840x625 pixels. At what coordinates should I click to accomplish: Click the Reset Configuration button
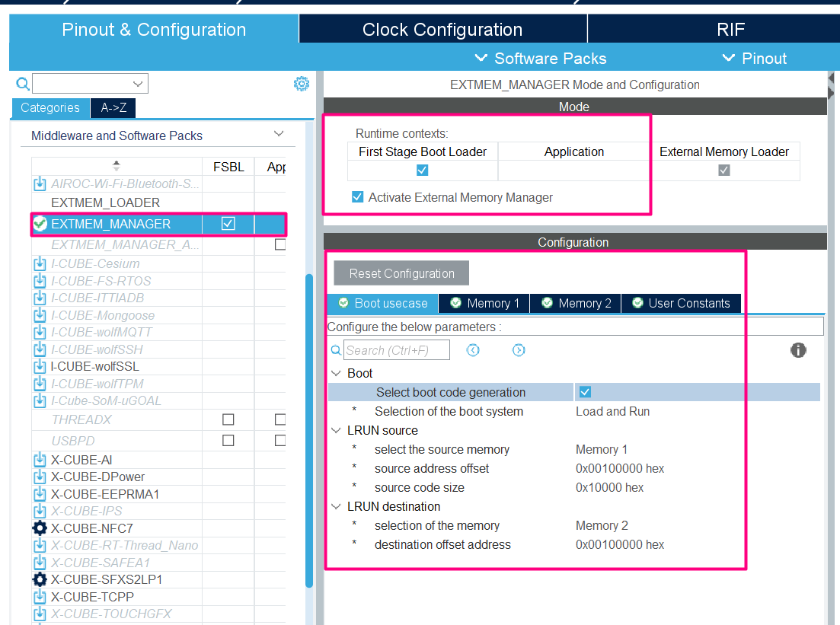401,273
